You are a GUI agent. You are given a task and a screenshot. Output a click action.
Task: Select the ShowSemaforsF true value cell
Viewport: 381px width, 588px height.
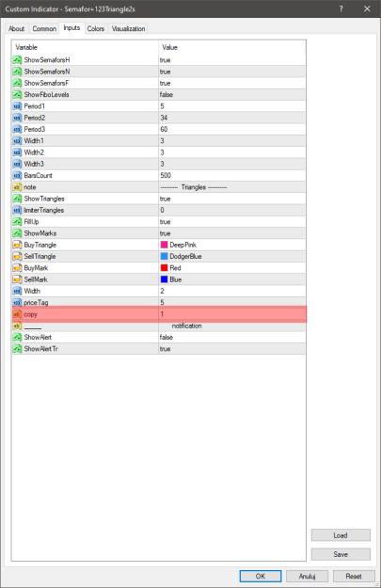pyautogui.click(x=232, y=83)
